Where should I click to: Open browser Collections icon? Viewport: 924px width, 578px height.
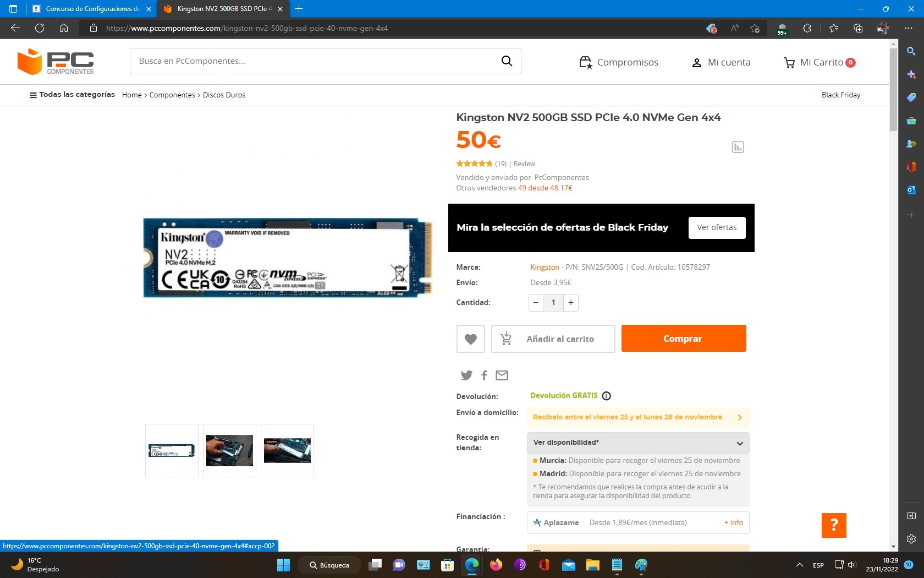click(x=857, y=28)
